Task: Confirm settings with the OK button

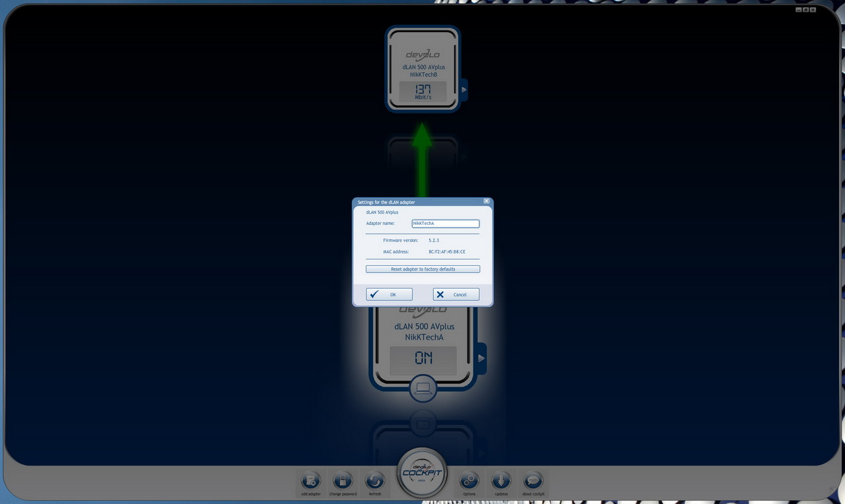Action: click(389, 294)
